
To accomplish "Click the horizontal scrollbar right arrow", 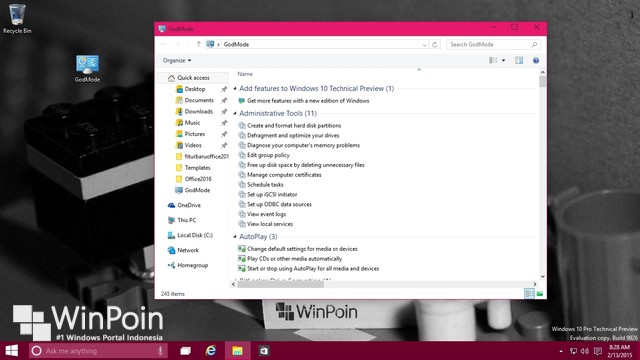I will (x=535, y=284).
